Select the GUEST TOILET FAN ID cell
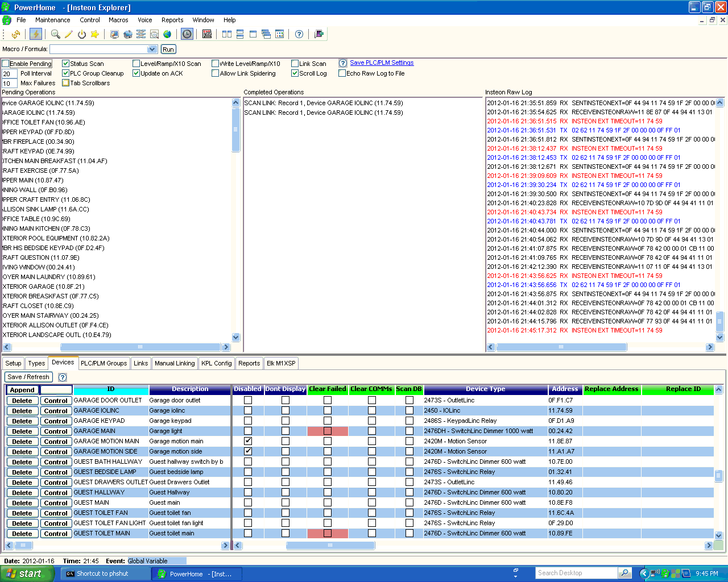728x582 pixels. pyautogui.click(x=111, y=513)
